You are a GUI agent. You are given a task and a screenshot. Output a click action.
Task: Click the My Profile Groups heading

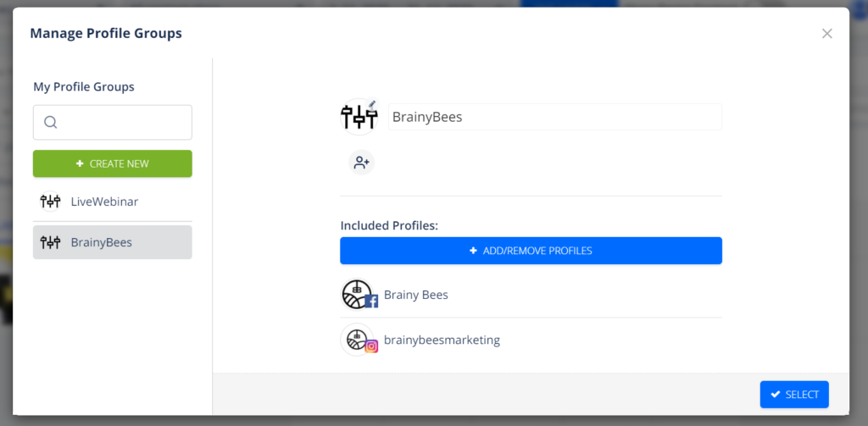click(84, 87)
